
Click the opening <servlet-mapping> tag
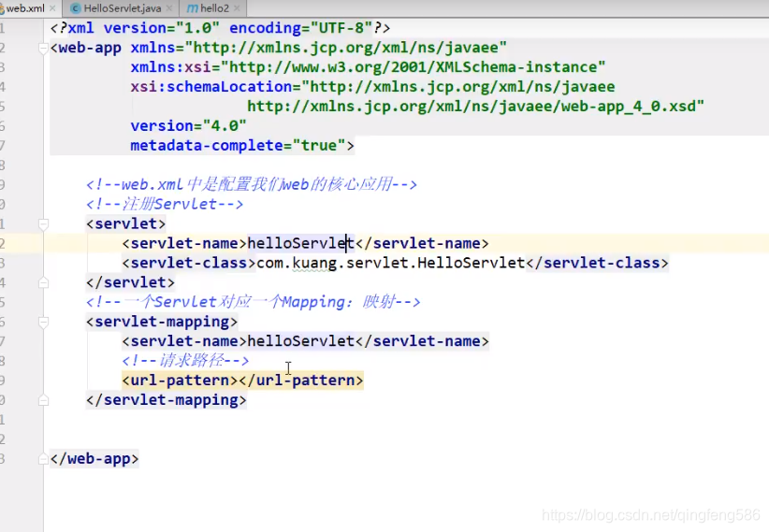pyautogui.click(x=161, y=322)
